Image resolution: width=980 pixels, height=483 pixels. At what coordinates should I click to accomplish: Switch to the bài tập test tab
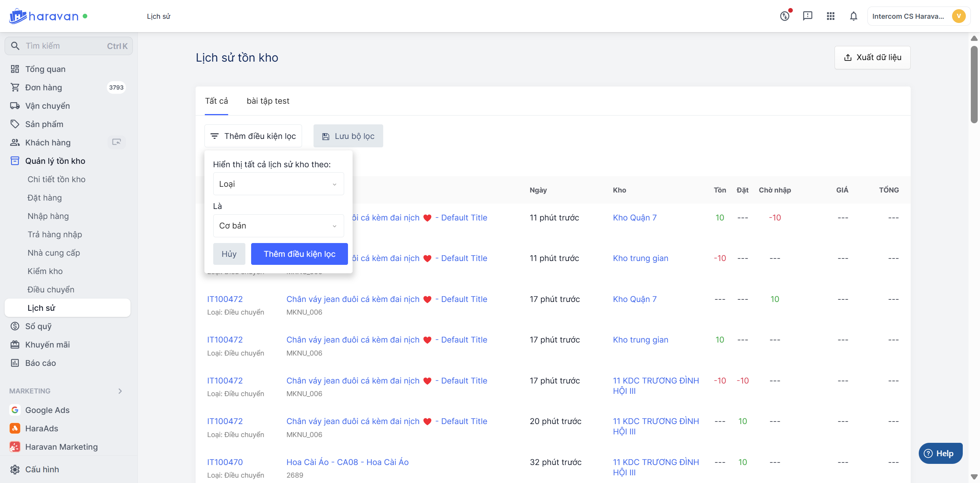click(268, 101)
